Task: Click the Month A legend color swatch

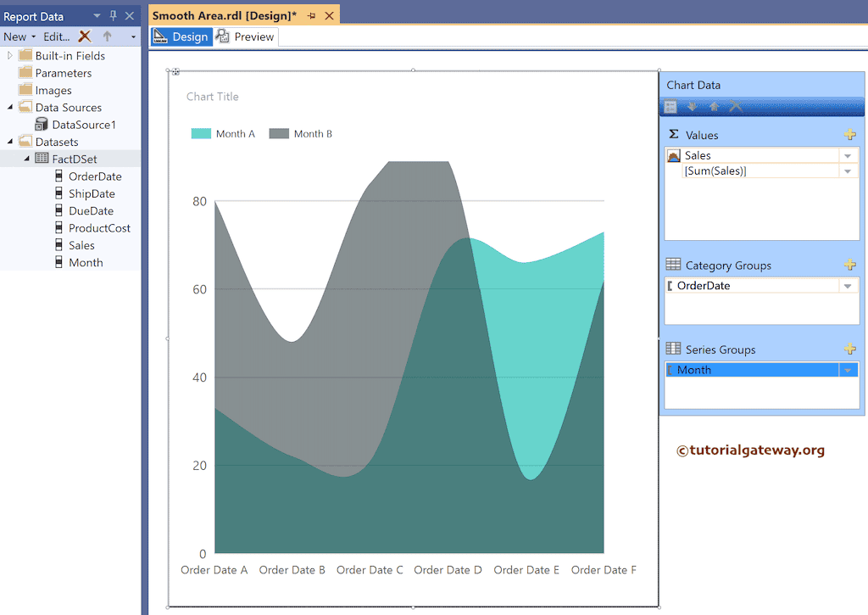Action: point(201,133)
